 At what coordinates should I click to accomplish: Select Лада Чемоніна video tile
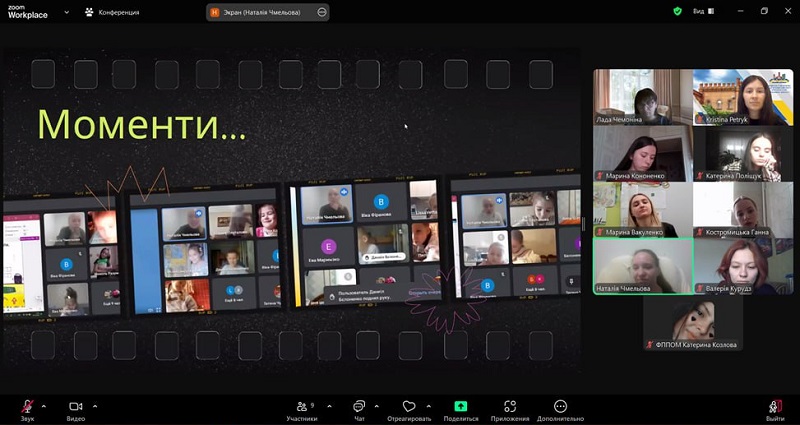pyautogui.click(x=643, y=97)
